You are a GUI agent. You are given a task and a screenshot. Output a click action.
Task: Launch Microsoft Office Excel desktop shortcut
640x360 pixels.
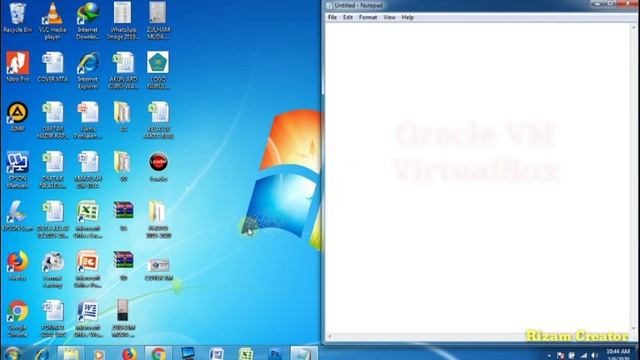tap(88, 220)
